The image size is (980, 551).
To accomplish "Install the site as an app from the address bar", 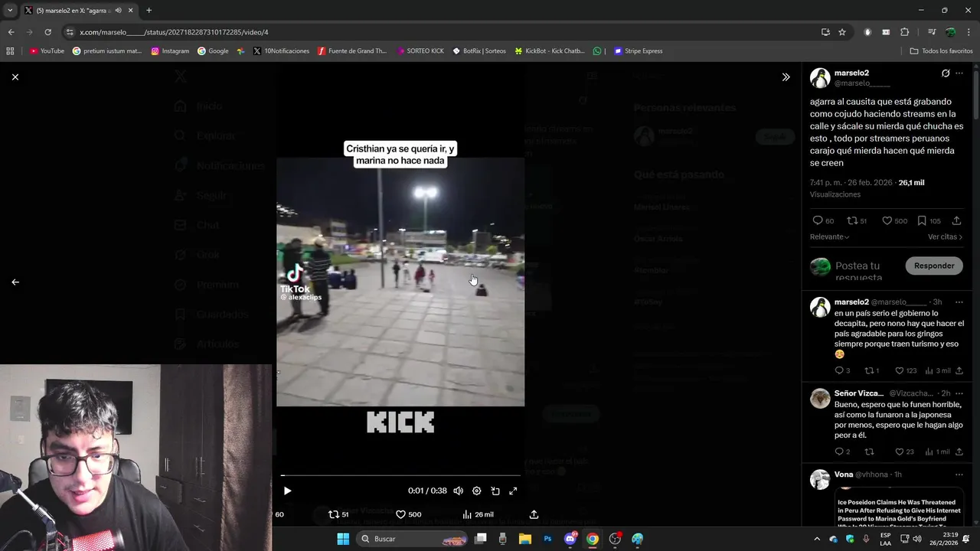I will [825, 32].
